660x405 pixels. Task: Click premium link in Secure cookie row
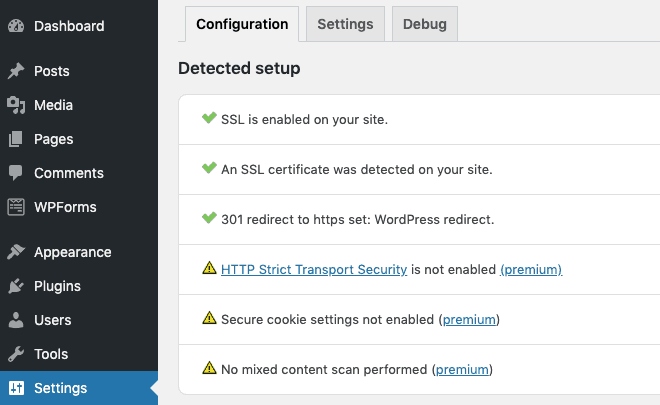[x=469, y=320]
